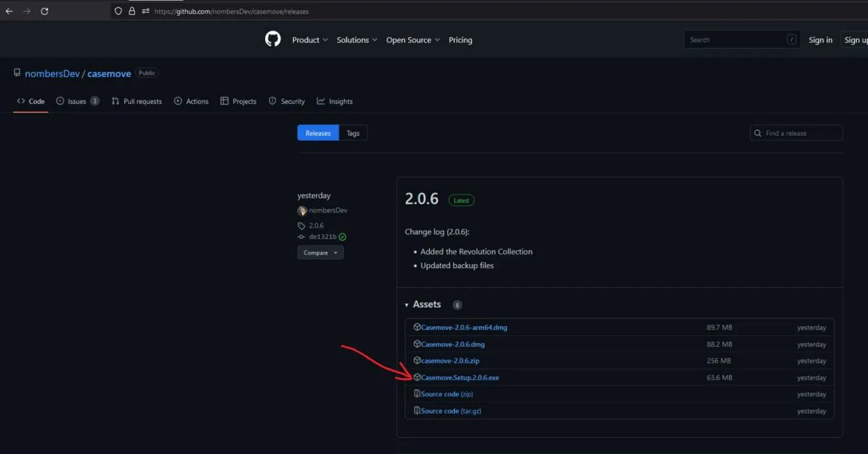Click the 89.7 MB file size
868x454 pixels.
[719, 327]
